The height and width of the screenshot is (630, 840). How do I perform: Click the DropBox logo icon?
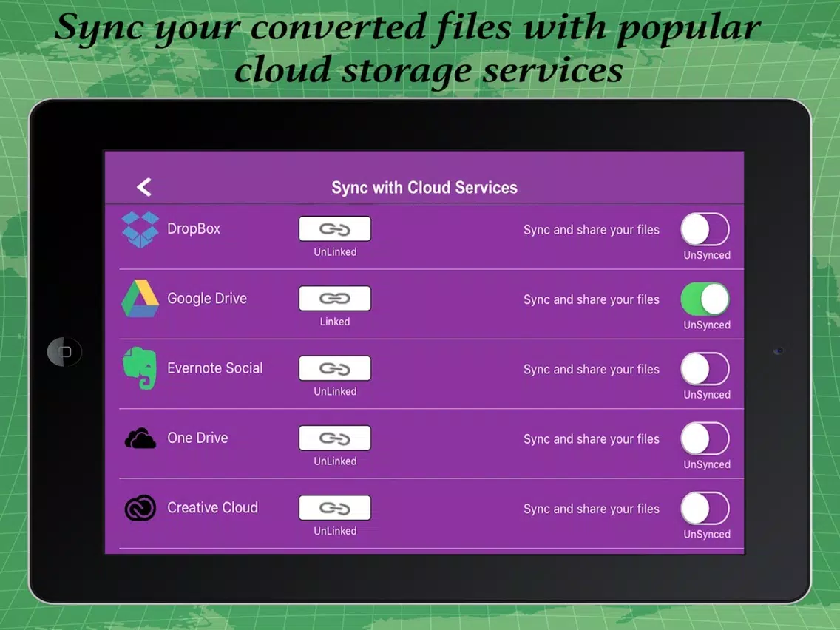[140, 229]
